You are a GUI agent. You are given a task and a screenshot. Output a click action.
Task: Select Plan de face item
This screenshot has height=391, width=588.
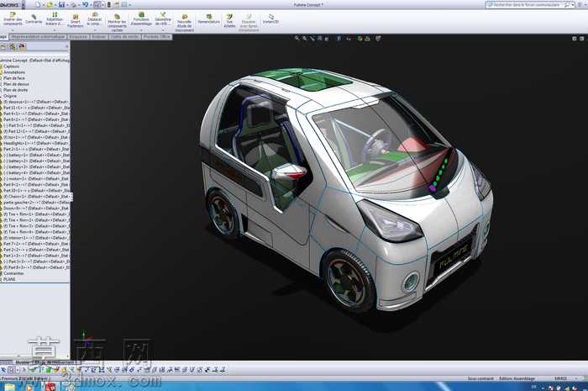coord(14,78)
